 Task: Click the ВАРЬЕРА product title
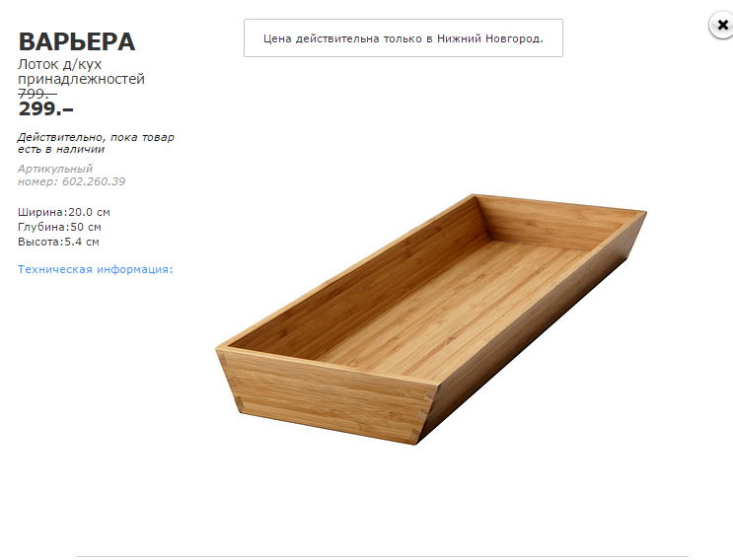pos(77,41)
